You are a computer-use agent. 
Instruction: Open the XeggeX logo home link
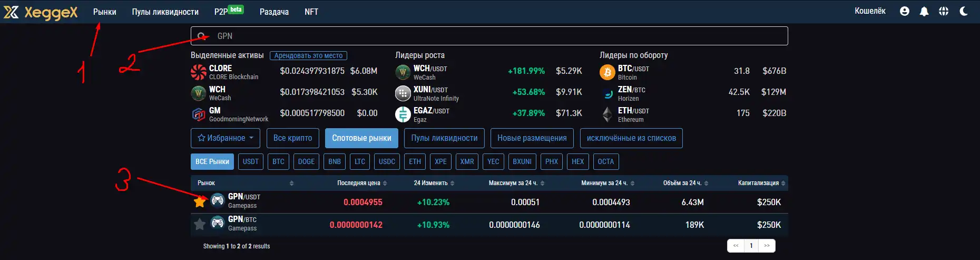41,12
